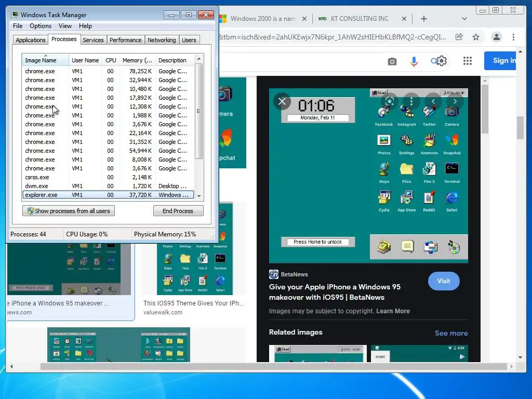Image resolution: width=532 pixels, height=399 pixels.
Task: Click page scrollbar down arrow
Action: (520, 357)
